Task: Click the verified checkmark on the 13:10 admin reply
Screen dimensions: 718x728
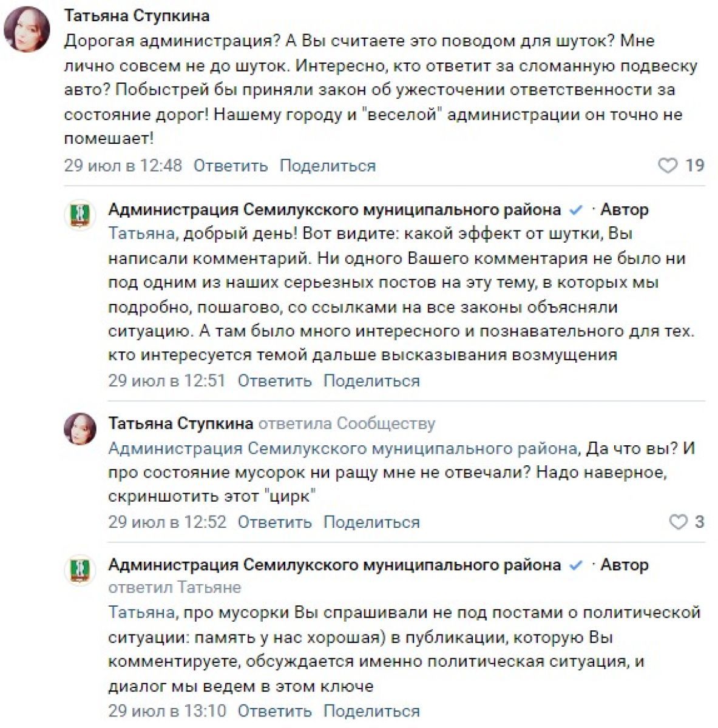Action: point(575,565)
